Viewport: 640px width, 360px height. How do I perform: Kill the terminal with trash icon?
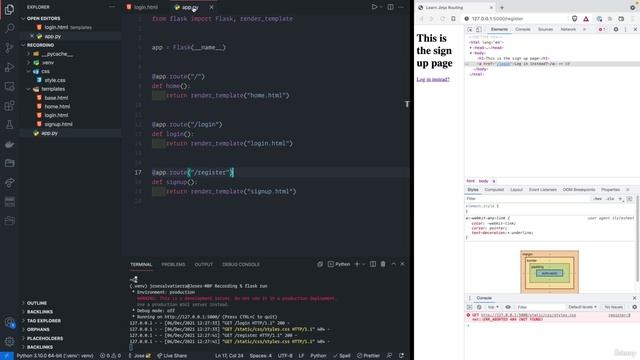pyautogui.click(x=383, y=264)
